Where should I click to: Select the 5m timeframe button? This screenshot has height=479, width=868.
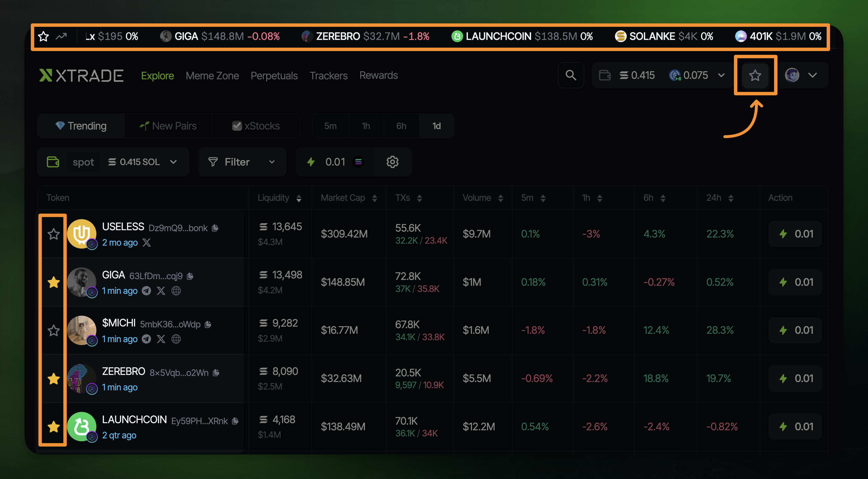pos(330,126)
